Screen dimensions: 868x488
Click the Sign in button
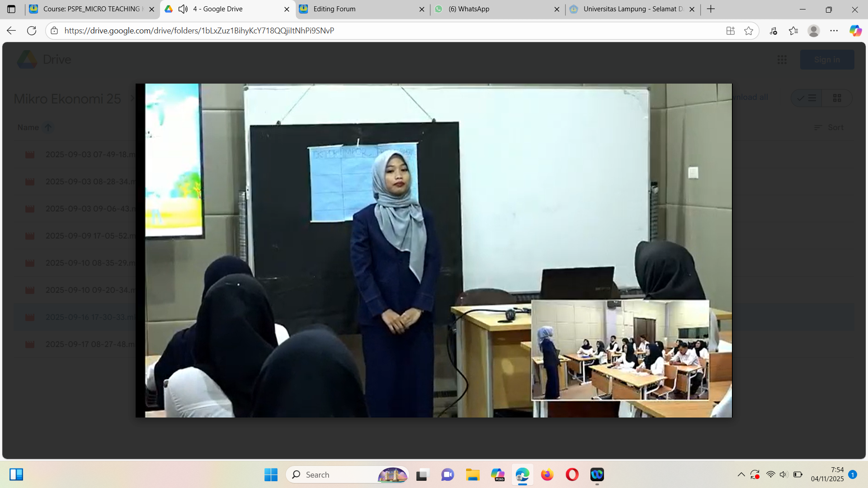click(827, 60)
